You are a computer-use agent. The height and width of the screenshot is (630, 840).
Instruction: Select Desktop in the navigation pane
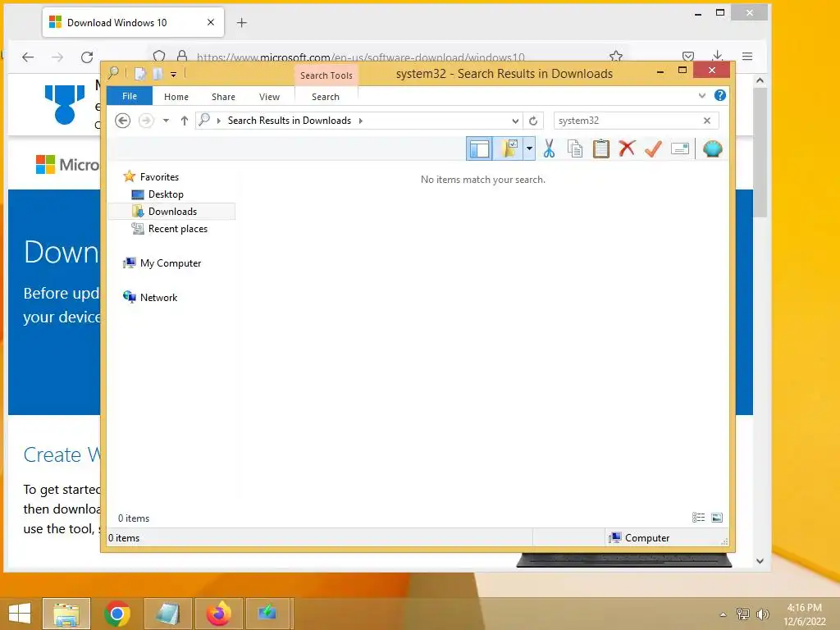pos(166,194)
